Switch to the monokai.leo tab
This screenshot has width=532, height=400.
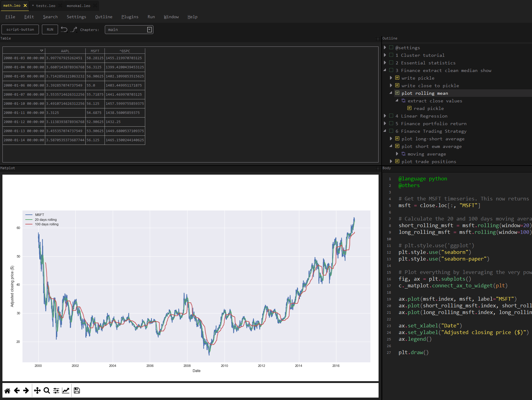[78, 6]
